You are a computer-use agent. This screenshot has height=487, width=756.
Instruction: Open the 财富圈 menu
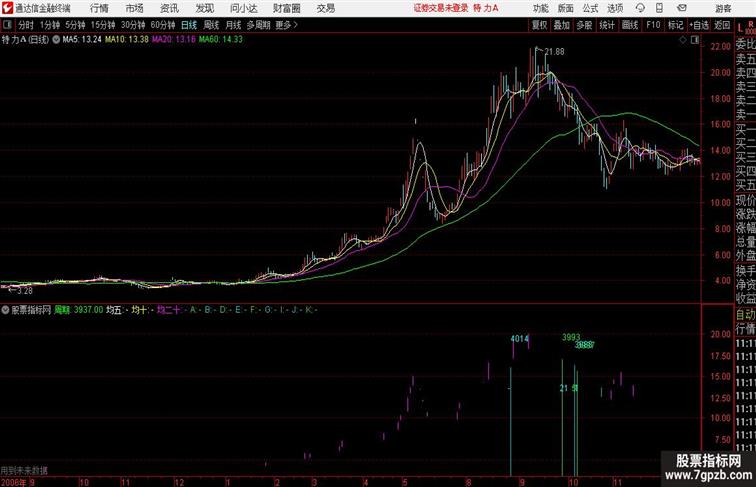[286, 8]
